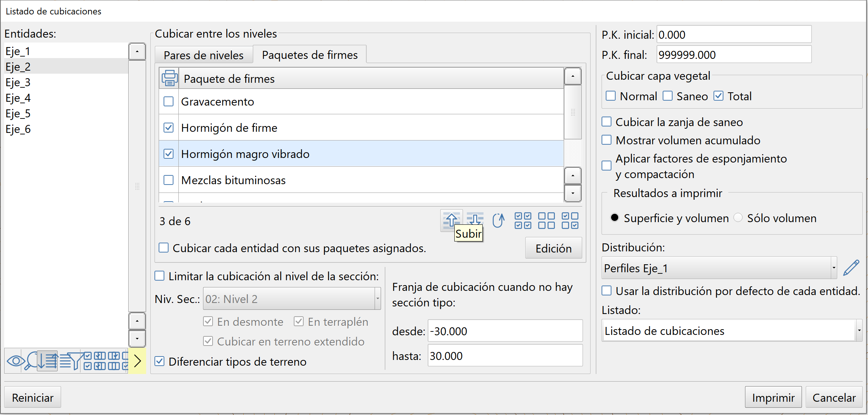Click the Edición button
This screenshot has width=868, height=415.
pos(553,248)
